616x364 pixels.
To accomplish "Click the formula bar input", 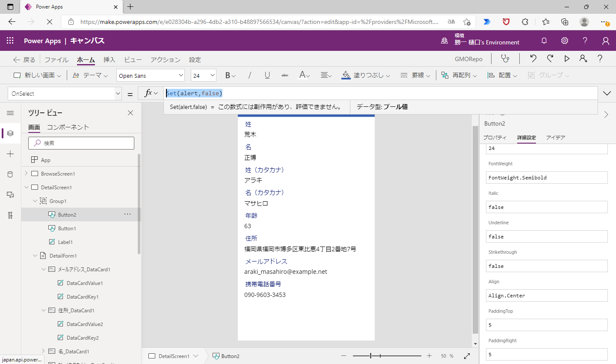I will [381, 93].
